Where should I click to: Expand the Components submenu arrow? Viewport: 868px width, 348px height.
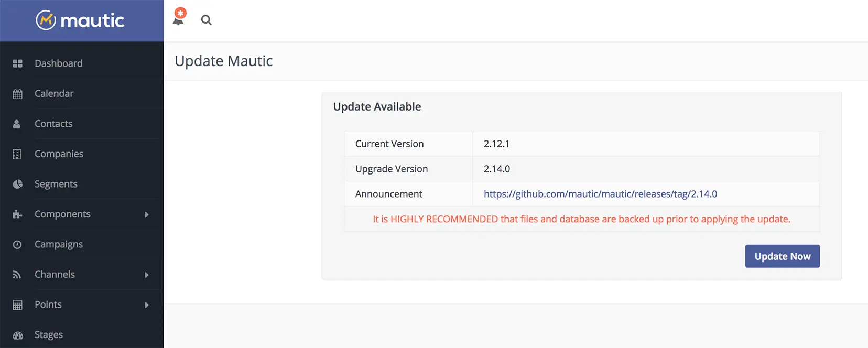click(x=147, y=214)
